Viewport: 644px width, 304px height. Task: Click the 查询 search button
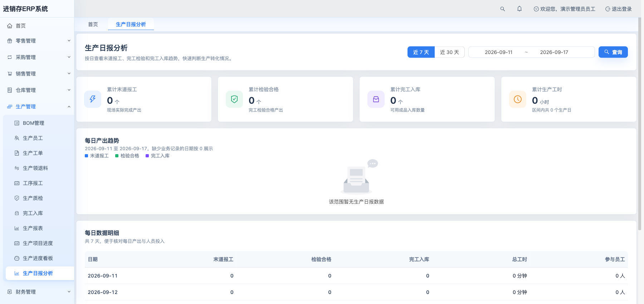point(613,52)
